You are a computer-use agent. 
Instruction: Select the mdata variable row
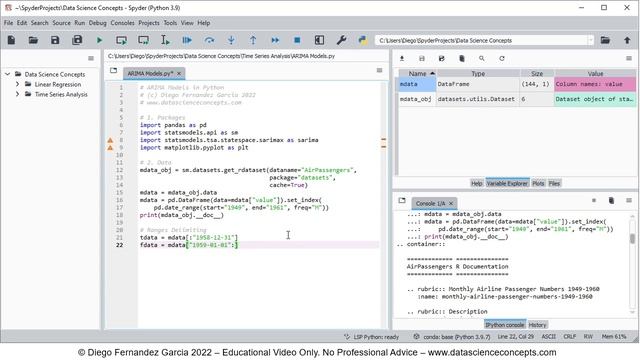coord(517,84)
